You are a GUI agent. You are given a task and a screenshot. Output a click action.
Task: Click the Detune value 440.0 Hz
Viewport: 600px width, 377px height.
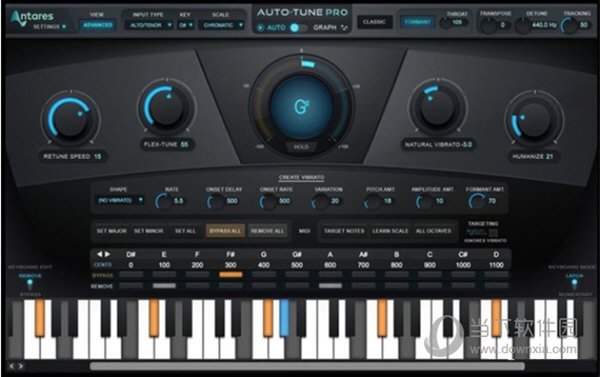click(544, 25)
